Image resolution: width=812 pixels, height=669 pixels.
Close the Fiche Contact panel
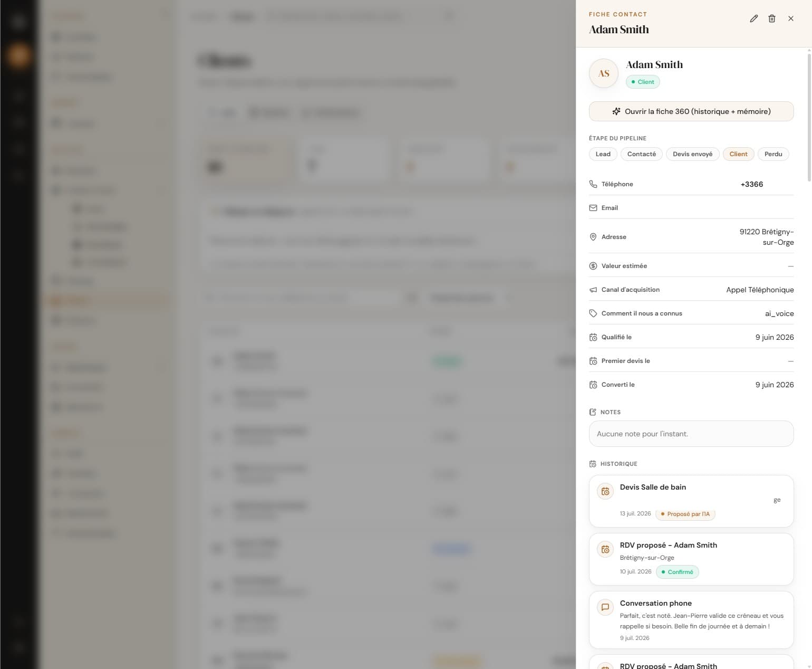(791, 18)
